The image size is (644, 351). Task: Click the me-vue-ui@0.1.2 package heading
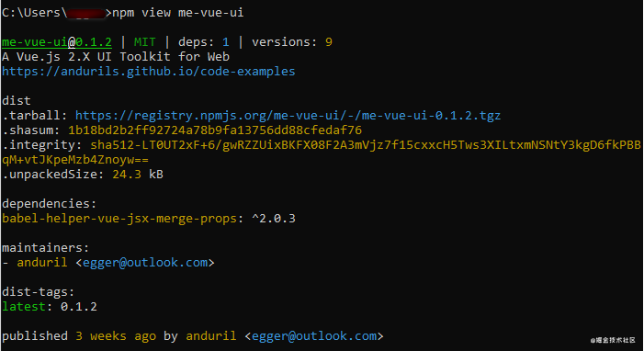(x=57, y=42)
